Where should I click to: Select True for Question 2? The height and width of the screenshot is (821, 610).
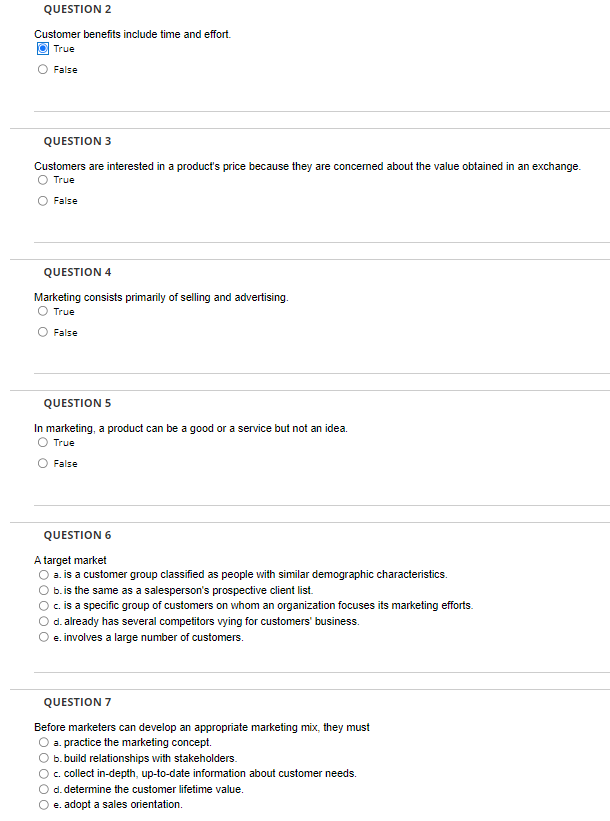click(x=42, y=48)
